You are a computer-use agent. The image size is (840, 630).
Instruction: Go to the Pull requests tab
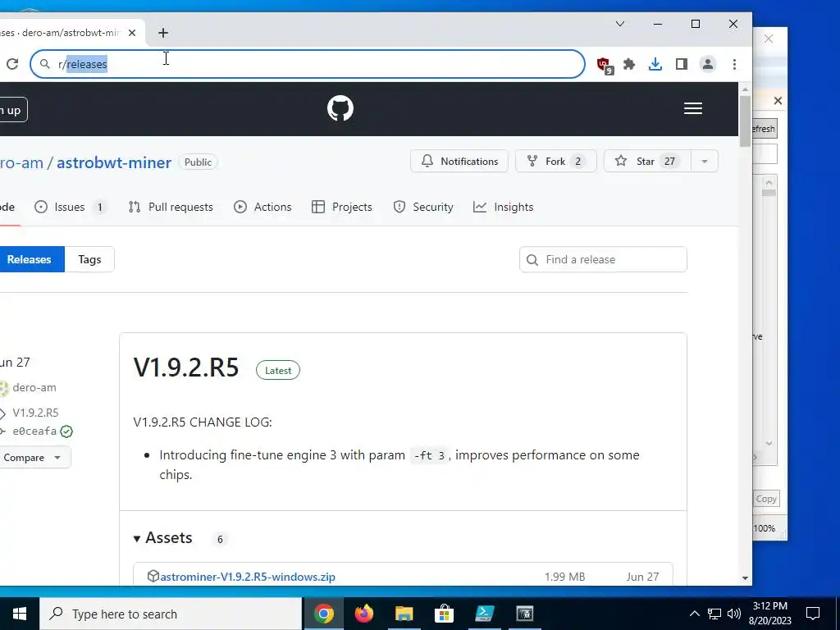[x=171, y=207]
